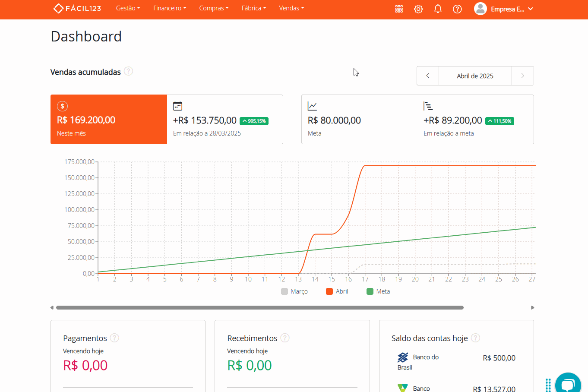588x392 pixels.
Task: Go to the previous month with the left arrow
Action: (427, 76)
